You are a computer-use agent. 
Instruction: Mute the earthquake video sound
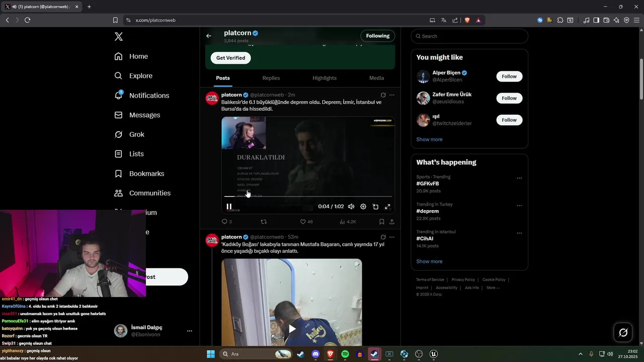(x=351, y=207)
